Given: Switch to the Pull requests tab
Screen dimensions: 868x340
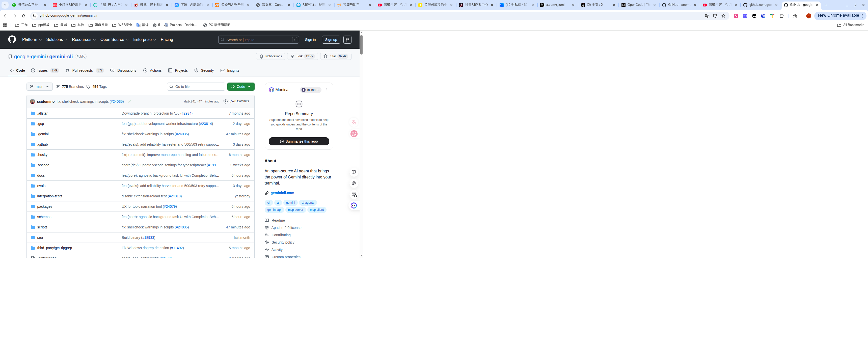Looking at the screenshot, I should [82, 70].
